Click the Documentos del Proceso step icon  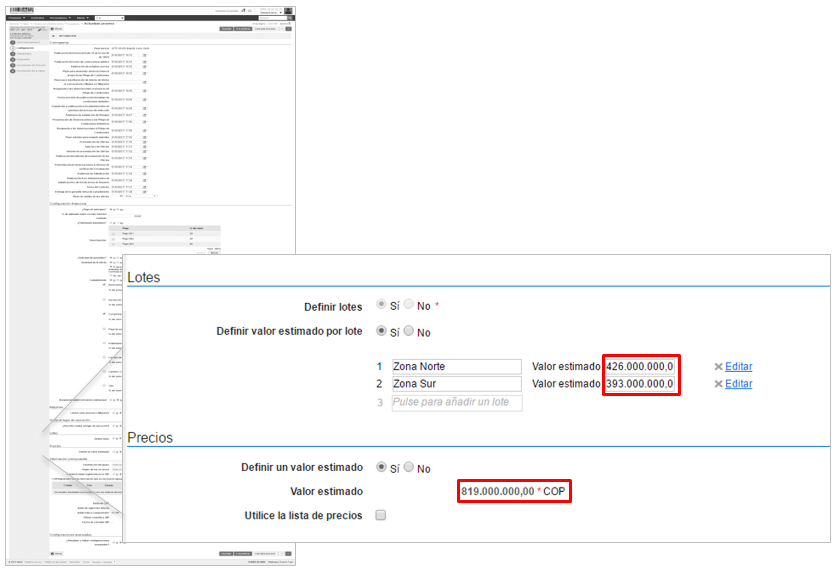pos(13,65)
